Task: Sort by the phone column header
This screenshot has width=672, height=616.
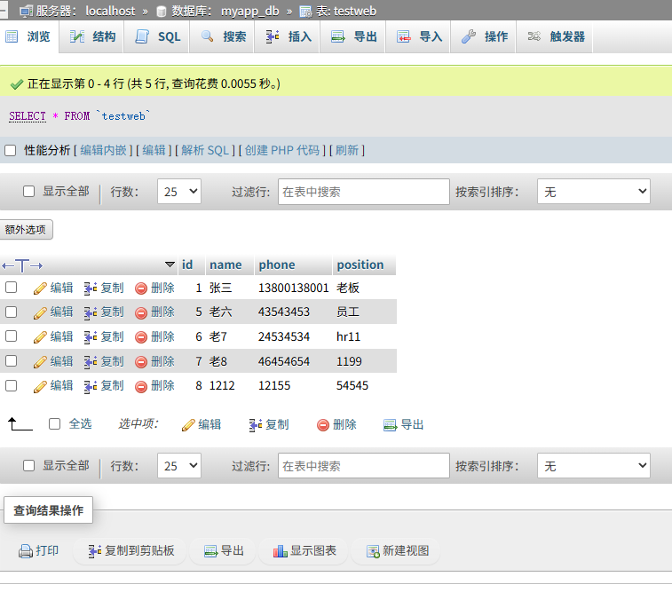Action: 277,265
